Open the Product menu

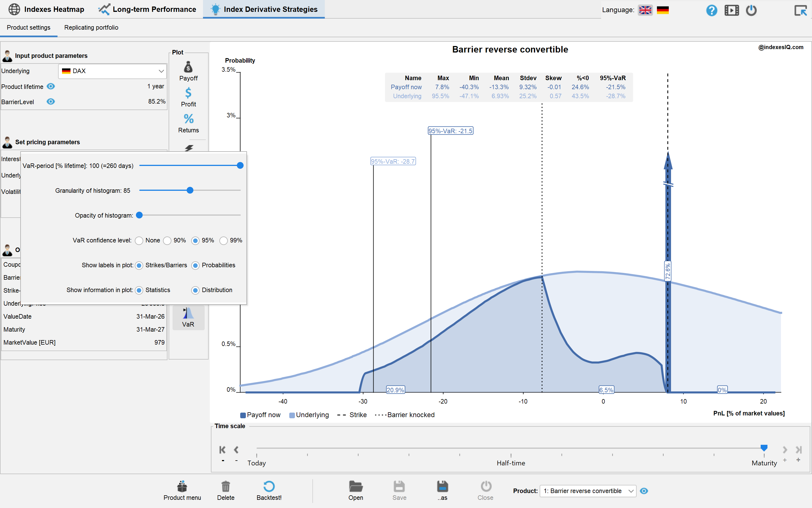pos(182,491)
